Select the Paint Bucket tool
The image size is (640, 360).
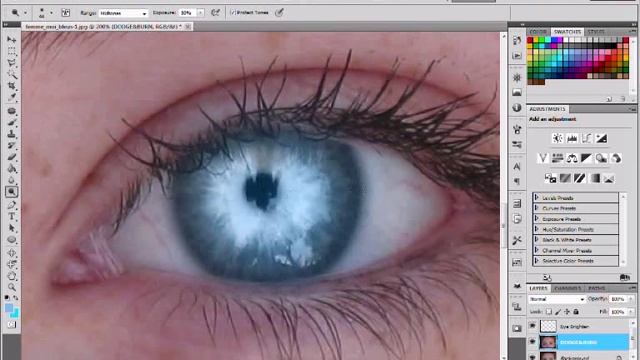[11, 169]
